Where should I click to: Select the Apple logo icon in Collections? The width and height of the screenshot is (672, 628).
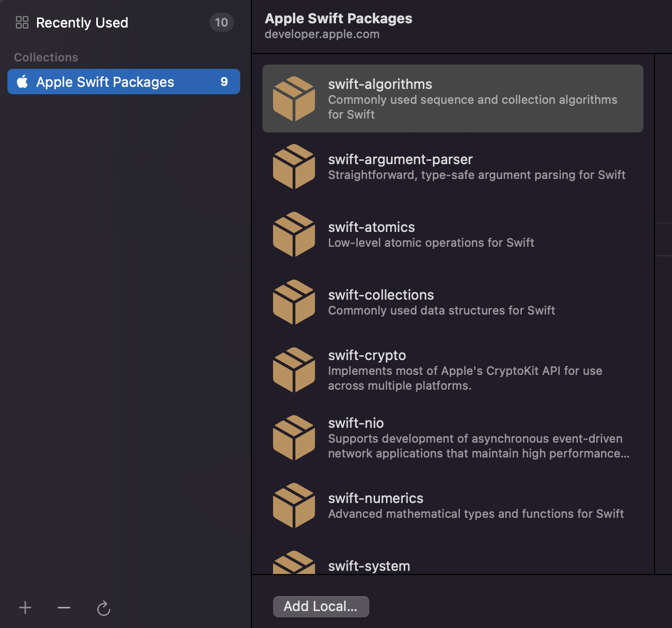coord(22,82)
